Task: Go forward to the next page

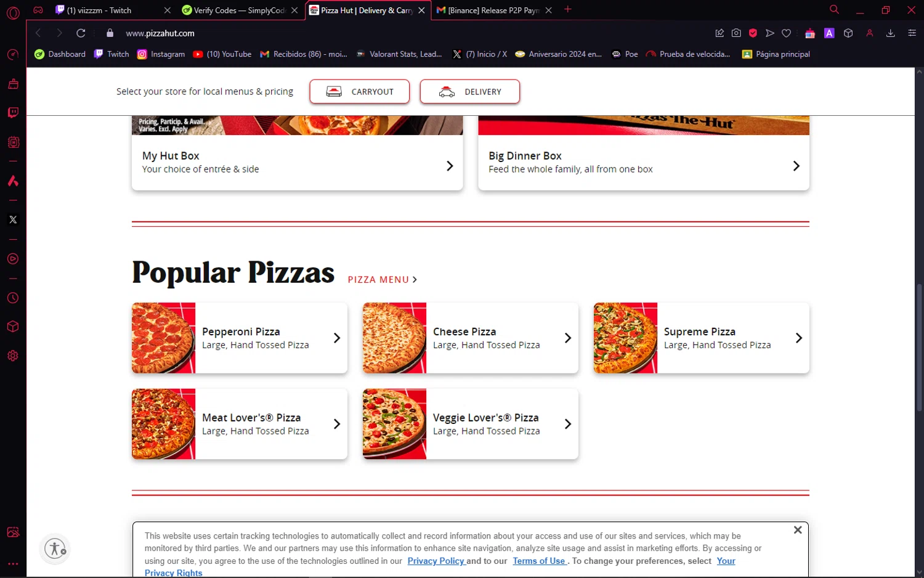Action: click(x=59, y=33)
